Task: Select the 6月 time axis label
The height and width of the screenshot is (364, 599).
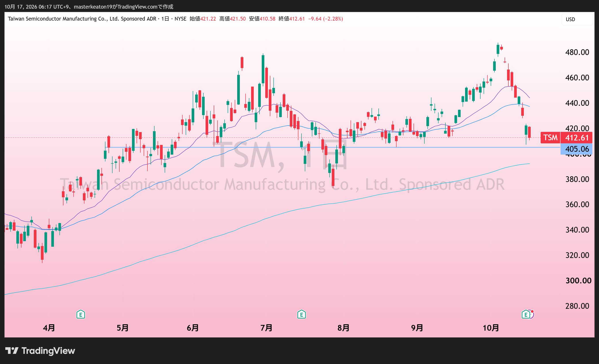Action: coord(193,328)
